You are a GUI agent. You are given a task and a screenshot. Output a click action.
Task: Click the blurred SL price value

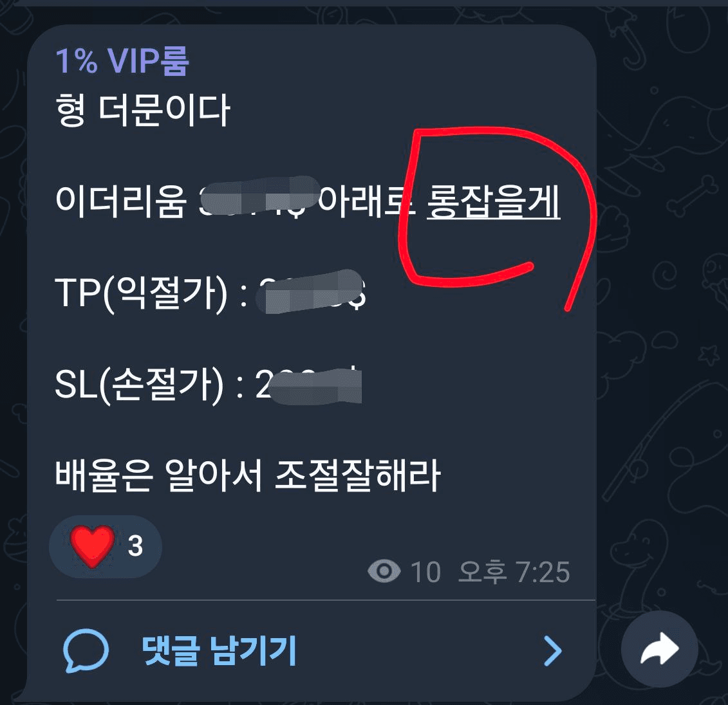point(315,386)
